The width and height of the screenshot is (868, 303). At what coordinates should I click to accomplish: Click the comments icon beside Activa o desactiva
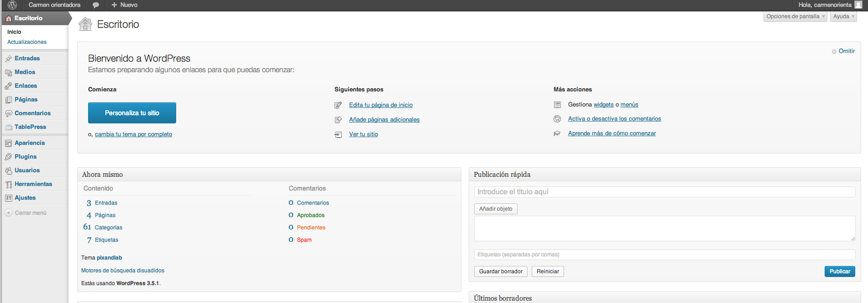557,119
